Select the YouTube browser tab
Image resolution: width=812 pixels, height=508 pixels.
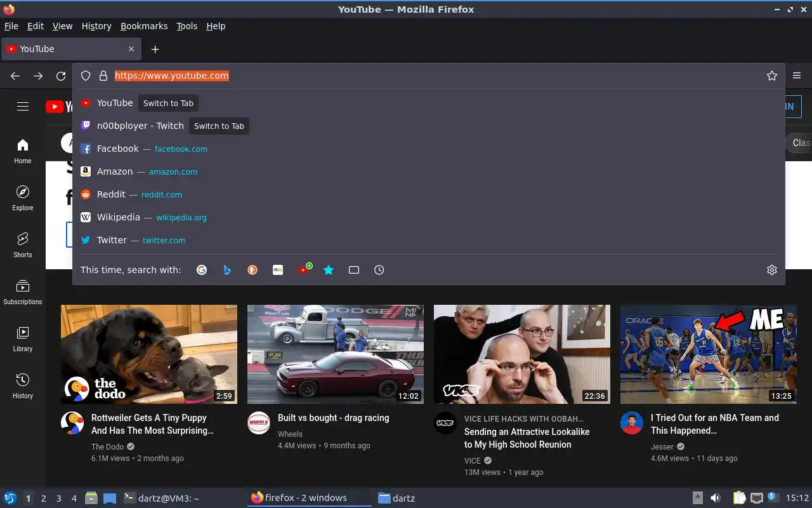[70, 49]
